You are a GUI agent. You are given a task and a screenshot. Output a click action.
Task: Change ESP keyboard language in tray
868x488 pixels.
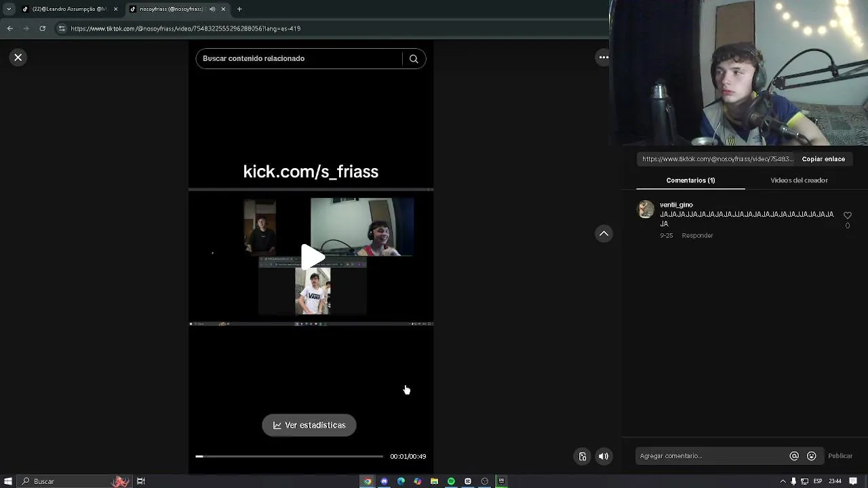[x=818, y=481]
